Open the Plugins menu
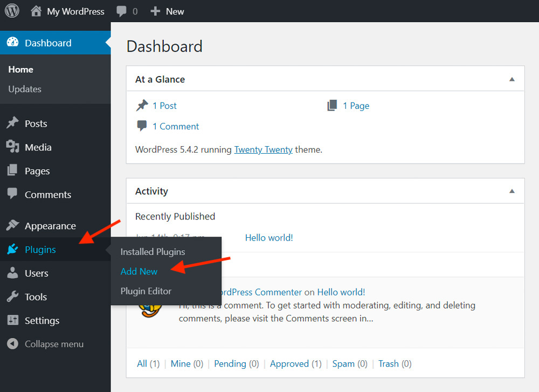 click(40, 250)
